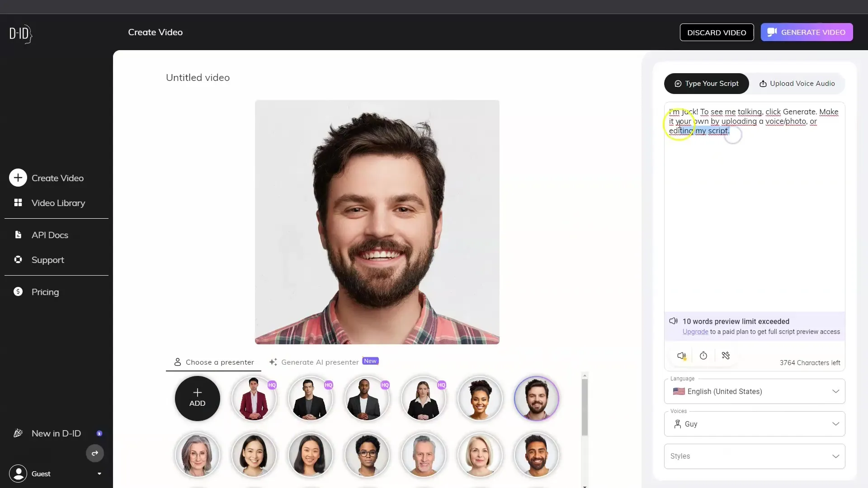Viewport: 868px width, 488px height.
Task: Click the animation/strikethrough icon
Action: click(x=726, y=356)
